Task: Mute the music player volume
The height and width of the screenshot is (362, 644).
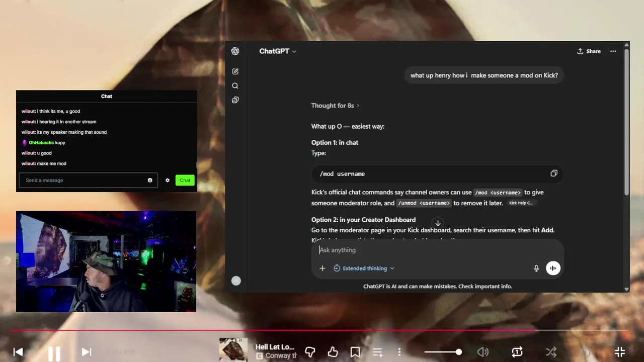Action: tap(482, 352)
